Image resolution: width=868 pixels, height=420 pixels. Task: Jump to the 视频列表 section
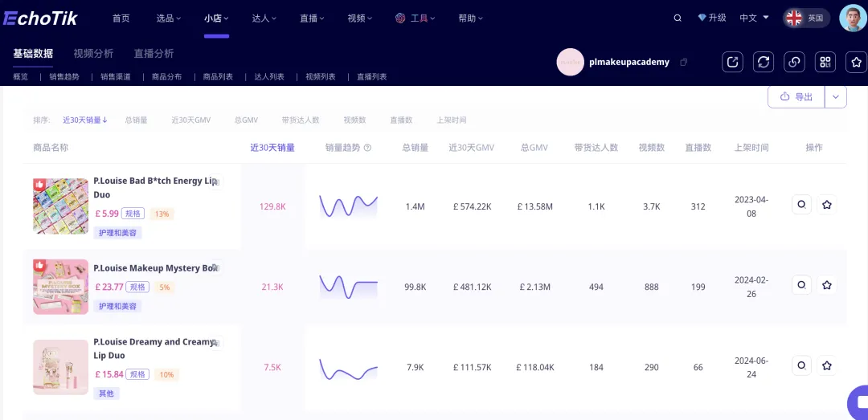pos(321,77)
